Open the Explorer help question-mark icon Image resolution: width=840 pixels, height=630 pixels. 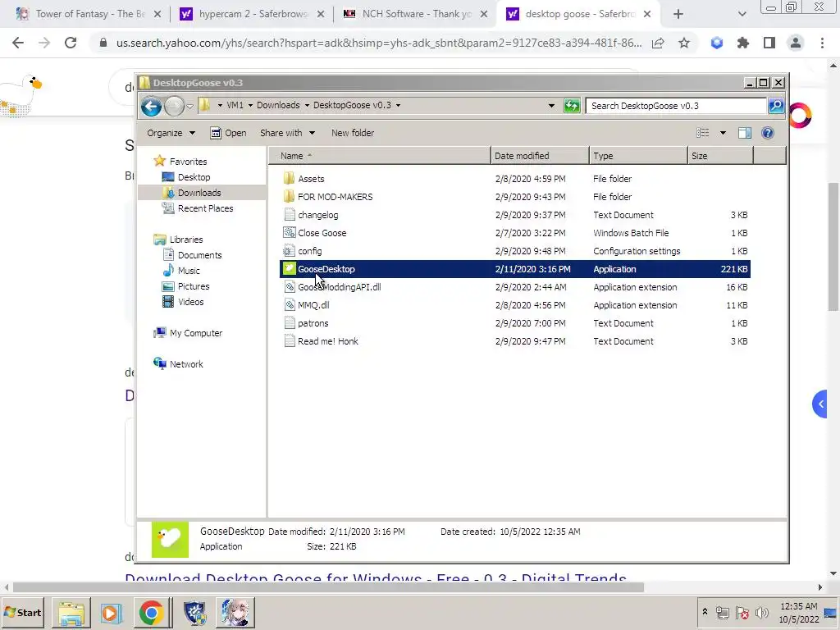click(x=767, y=133)
